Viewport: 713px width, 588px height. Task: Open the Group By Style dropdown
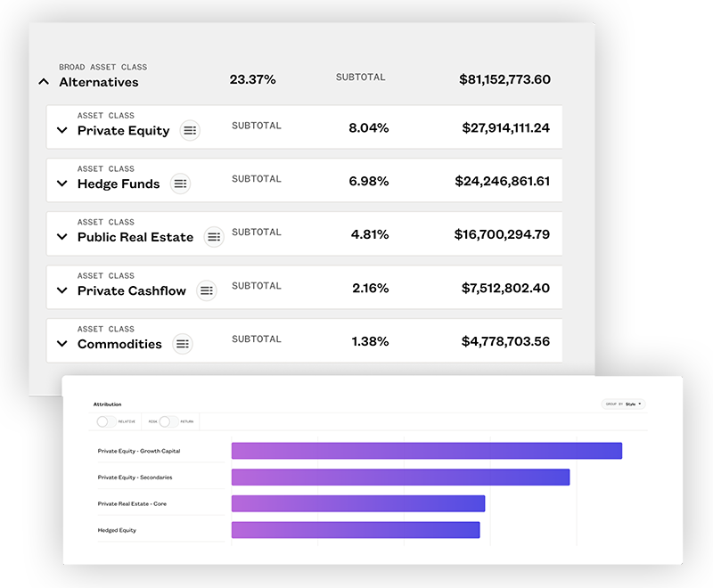tap(624, 404)
